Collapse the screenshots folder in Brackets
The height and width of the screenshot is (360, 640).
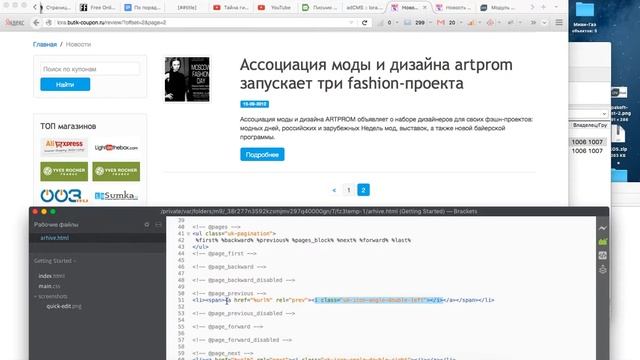tap(36, 296)
